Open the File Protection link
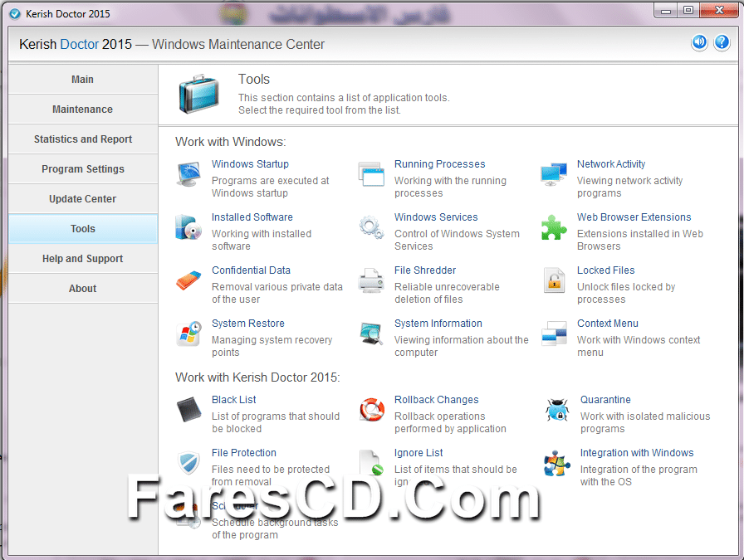The width and height of the screenshot is (744, 560). tap(244, 453)
